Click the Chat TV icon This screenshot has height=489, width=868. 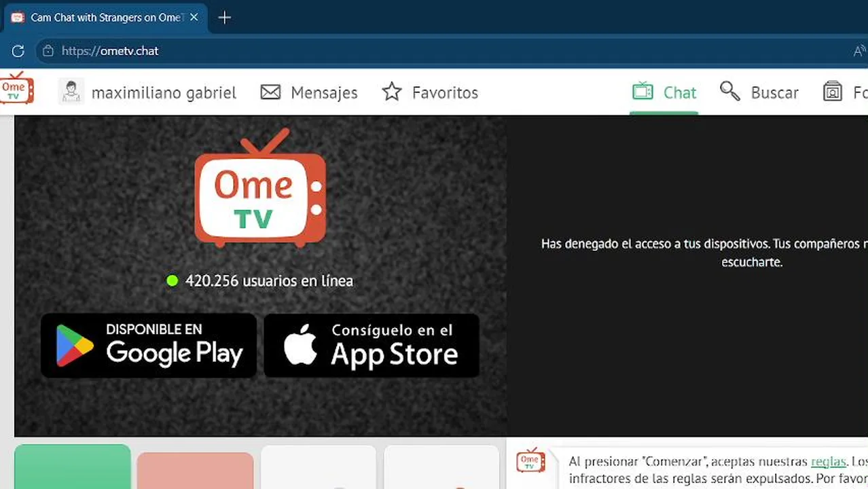click(x=643, y=91)
